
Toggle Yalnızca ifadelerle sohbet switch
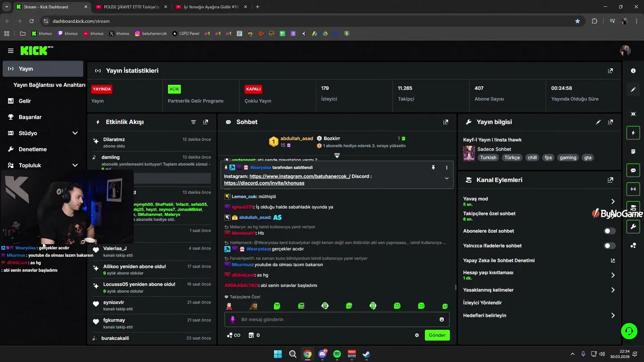609,246
